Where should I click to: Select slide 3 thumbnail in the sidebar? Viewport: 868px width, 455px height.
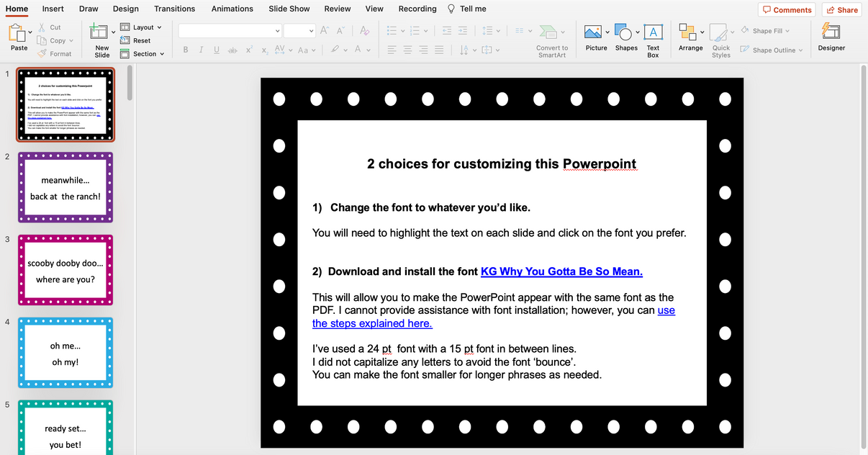[x=65, y=270]
